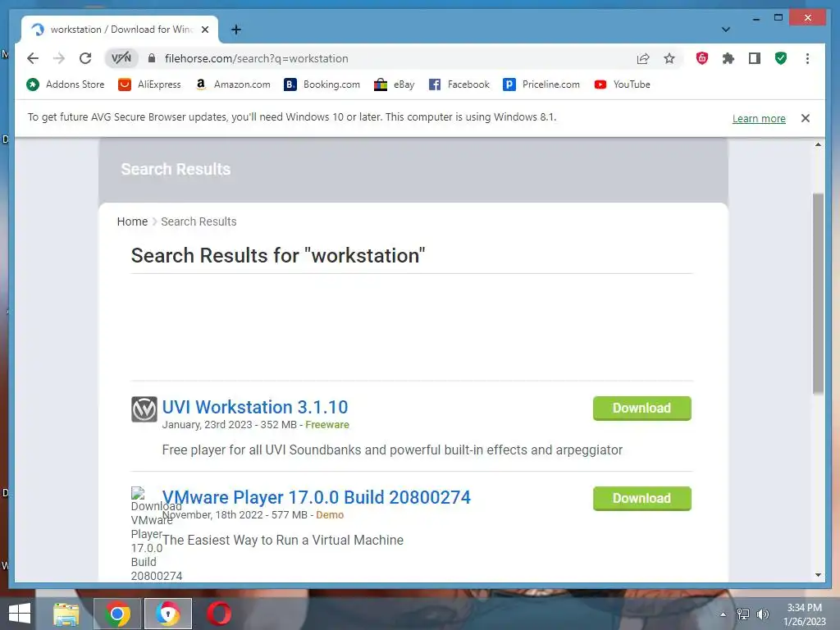Click the page scroll-down arrow

coord(818,575)
